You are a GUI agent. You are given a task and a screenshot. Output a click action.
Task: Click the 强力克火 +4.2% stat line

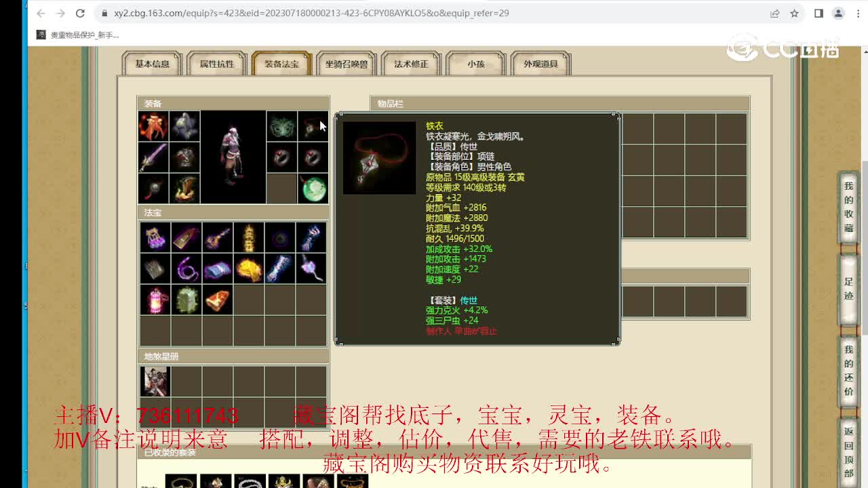coord(457,310)
